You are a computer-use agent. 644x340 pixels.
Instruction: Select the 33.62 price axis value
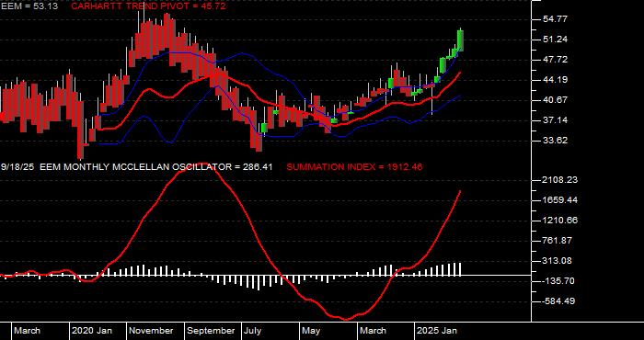[555, 141]
